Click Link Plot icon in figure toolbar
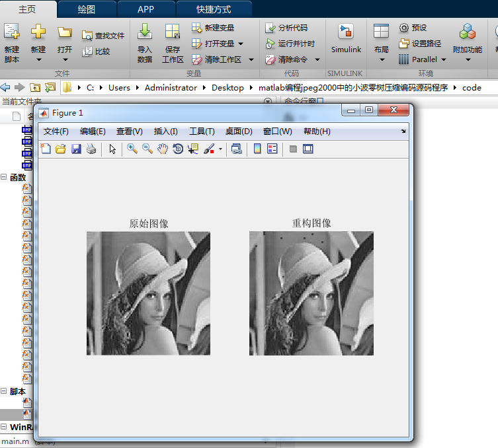 tap(237, 149)
